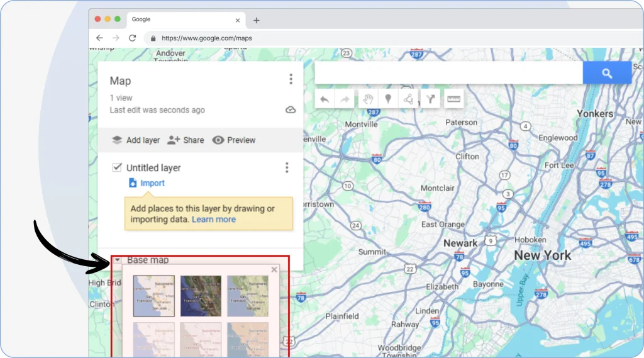Click inside the map search field
This screenshot has height=358, width=644.
coord(448,73)
